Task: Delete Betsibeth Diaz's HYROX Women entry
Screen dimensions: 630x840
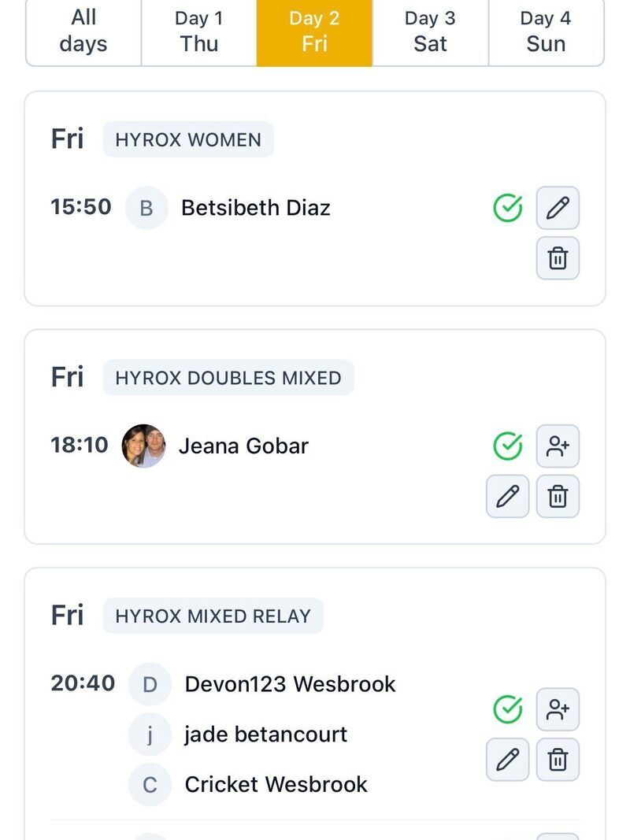Action: coord(558,258)
